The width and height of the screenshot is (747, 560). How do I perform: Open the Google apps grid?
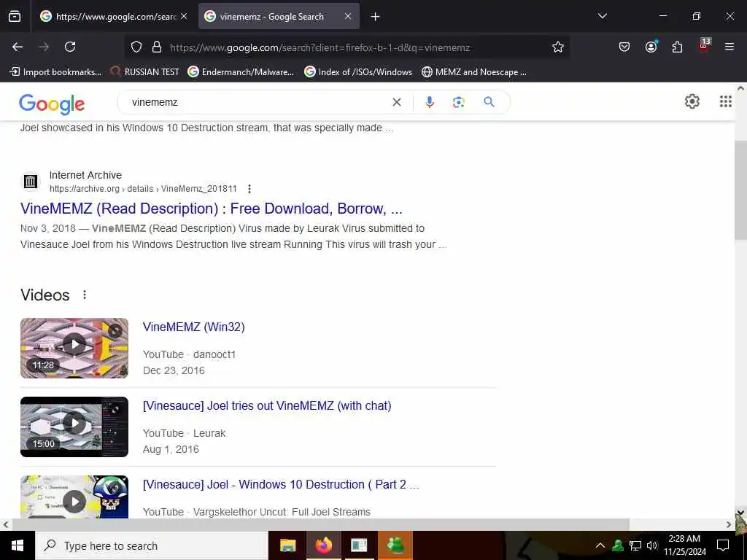(726, 101)
